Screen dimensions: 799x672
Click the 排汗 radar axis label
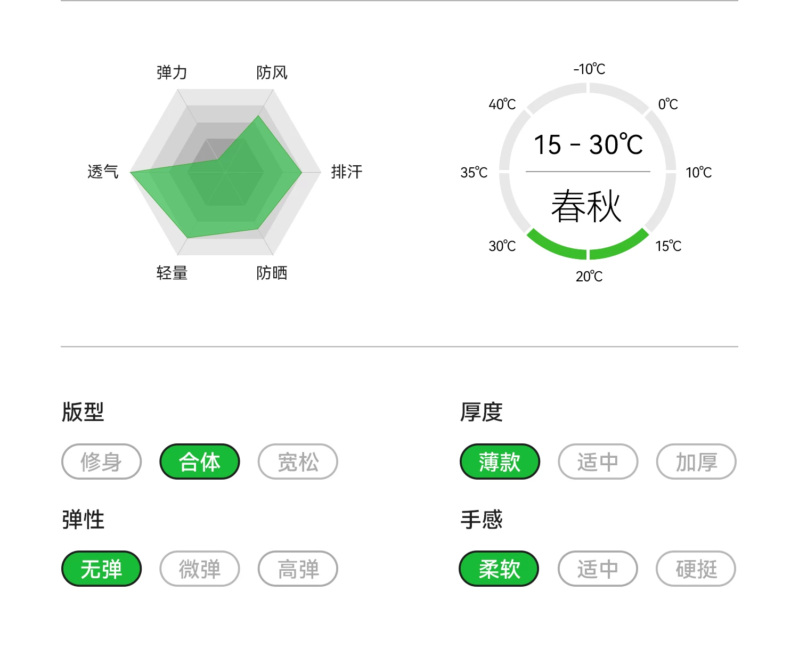(346, 172)
